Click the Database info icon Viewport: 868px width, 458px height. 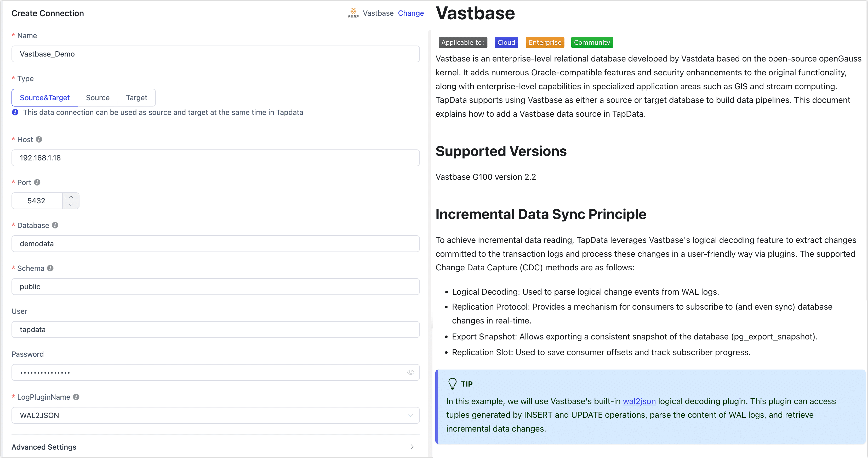click(55, 225)
